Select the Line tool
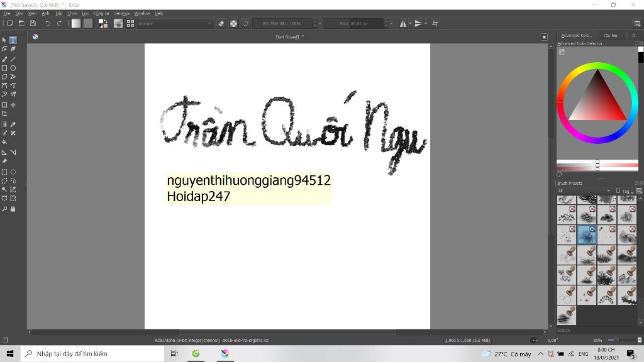This screenshot has height=362, width=644. [13, 59]
